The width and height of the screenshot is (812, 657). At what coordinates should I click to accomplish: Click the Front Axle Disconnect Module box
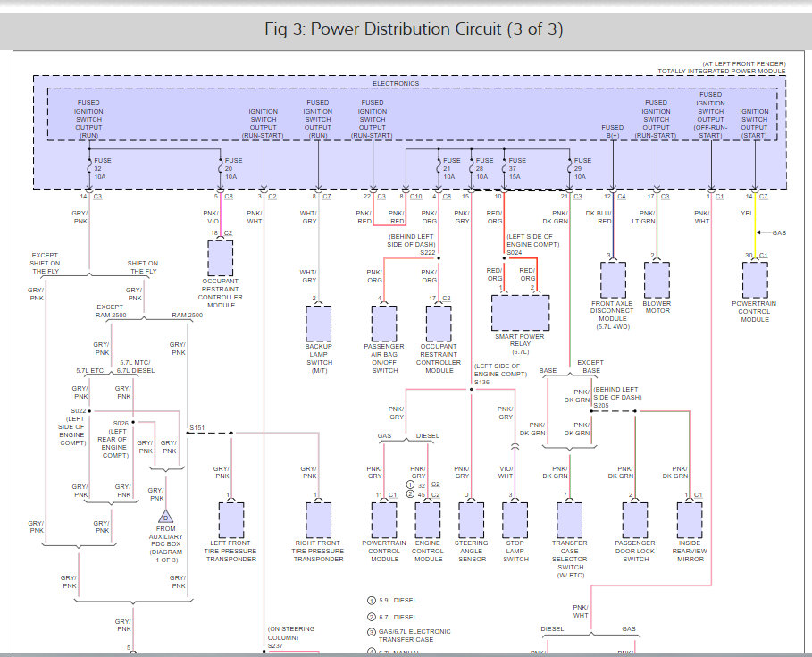pyautogui.click(x=613, y=280)
